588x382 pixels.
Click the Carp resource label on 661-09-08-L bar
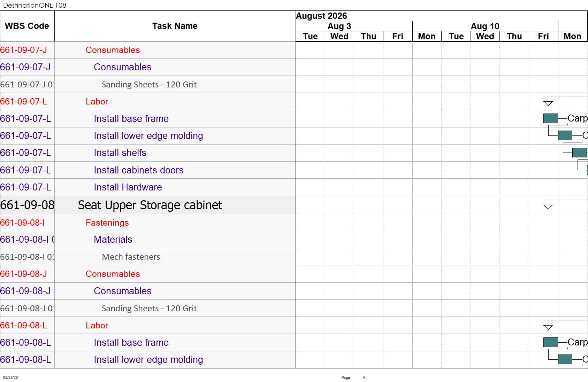(578, 342)
